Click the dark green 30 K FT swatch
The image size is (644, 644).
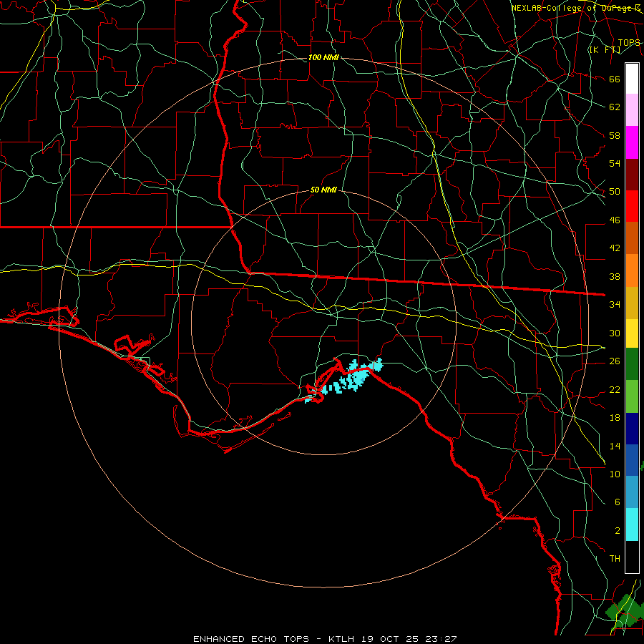pos(632,364)
